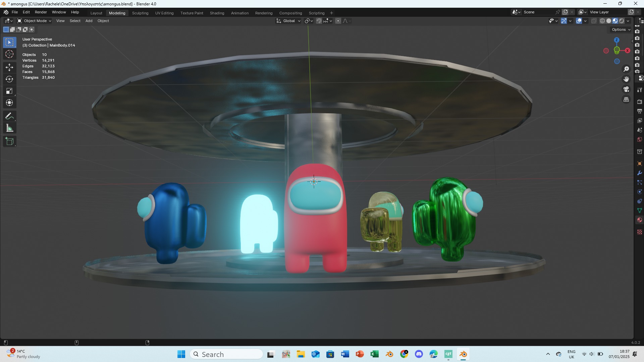Open the Modifiers wrench tab

(x=640, y=173)
